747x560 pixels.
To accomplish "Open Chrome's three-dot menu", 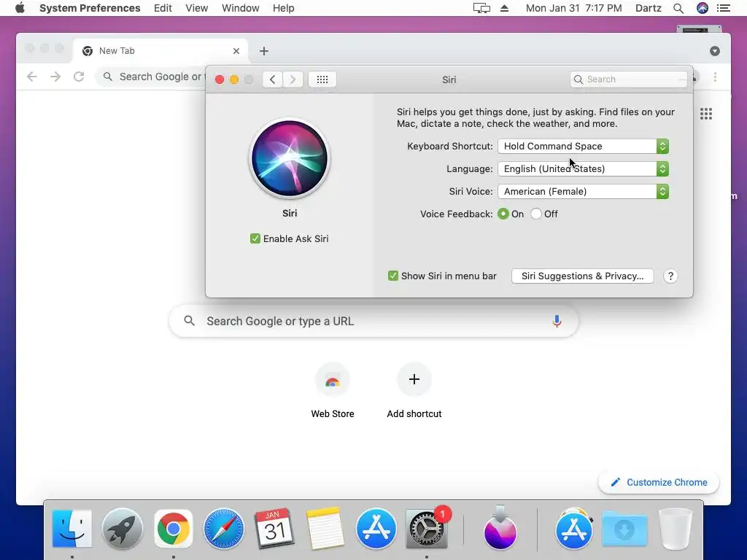I will 715,77.
